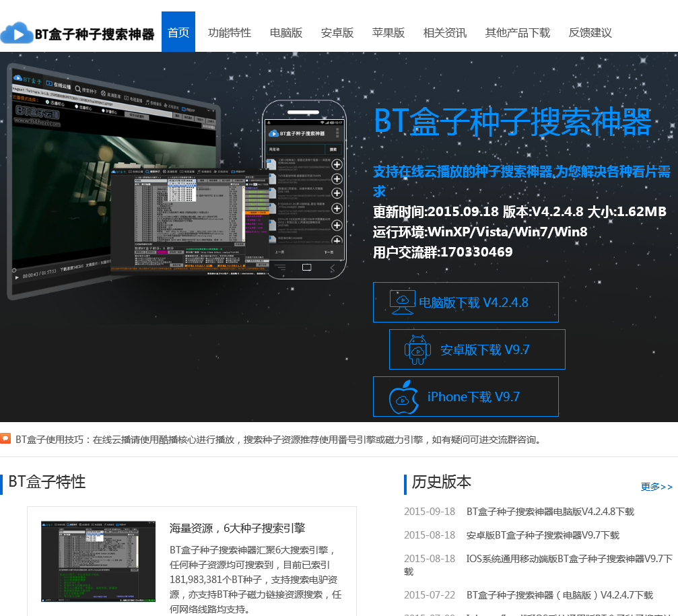678x616 pixels.
Task: Click the BT盒子 cloud logo icon
Action: 16,33
